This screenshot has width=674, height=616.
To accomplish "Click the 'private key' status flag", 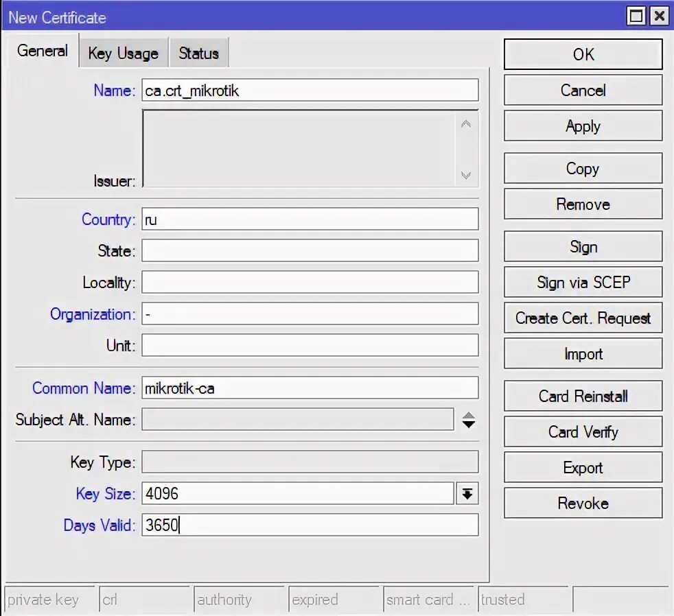I will pyautogui.click(x=49, y=600).
